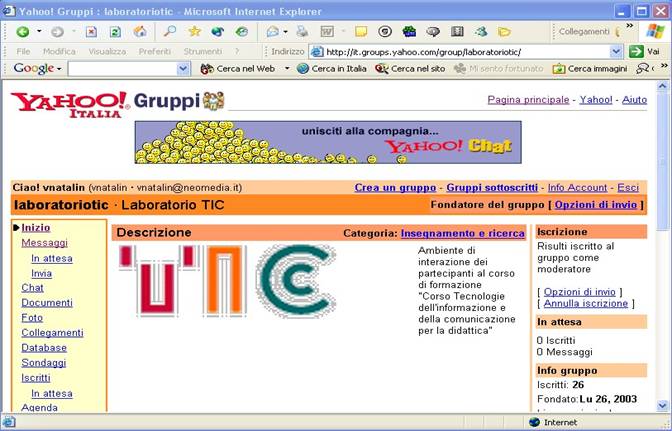672x431 pixels.
Task: Click the page scrollbar down arrow
Action: (x=663, y=405)
